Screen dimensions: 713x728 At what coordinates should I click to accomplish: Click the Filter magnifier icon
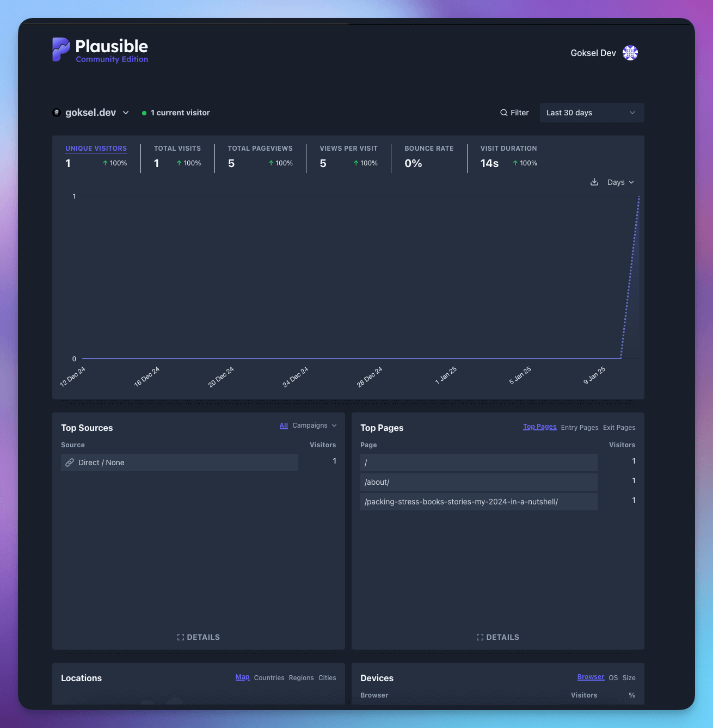coord(504,113)
